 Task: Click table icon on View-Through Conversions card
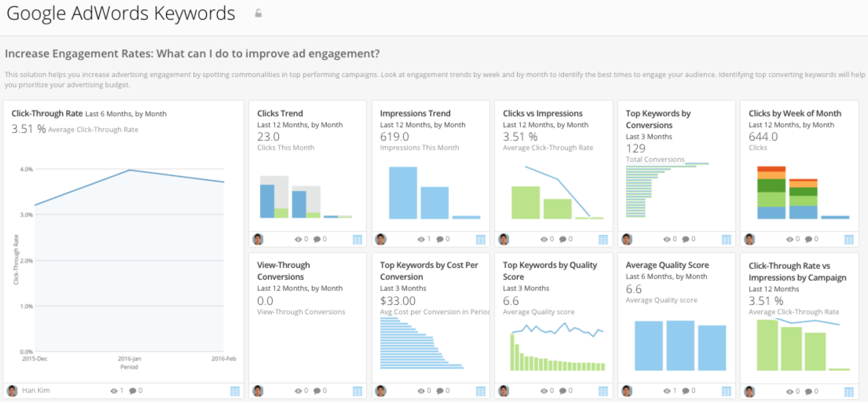click(357, 391)
